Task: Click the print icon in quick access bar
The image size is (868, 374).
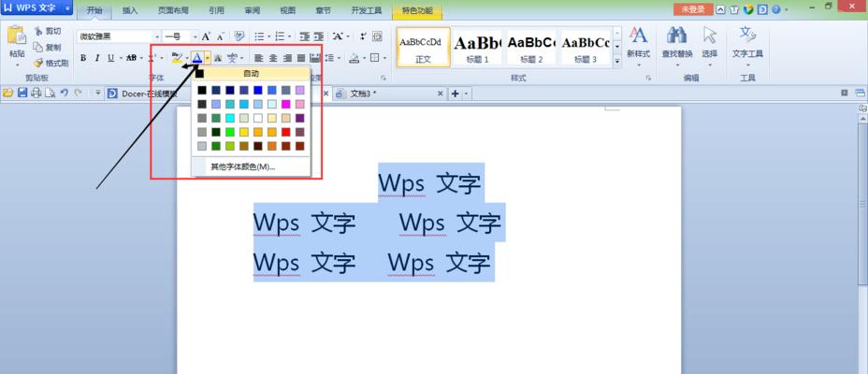Action: coord(36,93)
